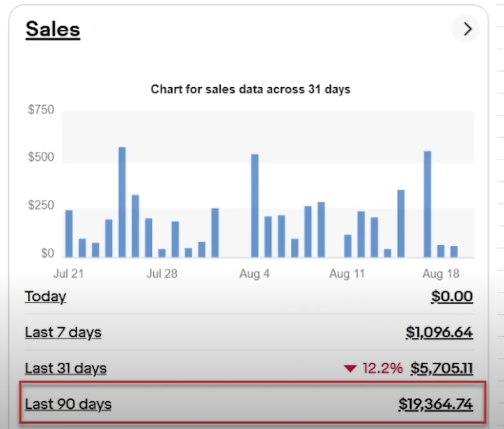Open the $5,705.11 sales amount
Screen dimensions: 504x429
(441, 368)
